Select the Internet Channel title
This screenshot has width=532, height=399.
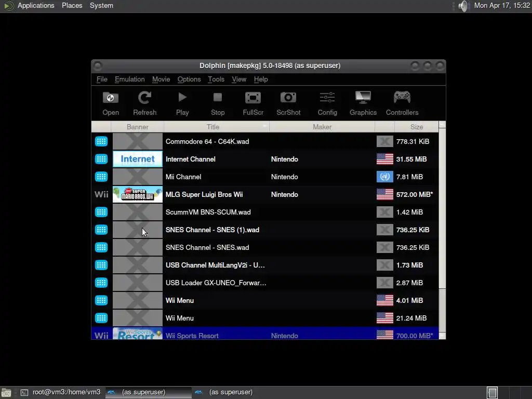pos(190,159)
